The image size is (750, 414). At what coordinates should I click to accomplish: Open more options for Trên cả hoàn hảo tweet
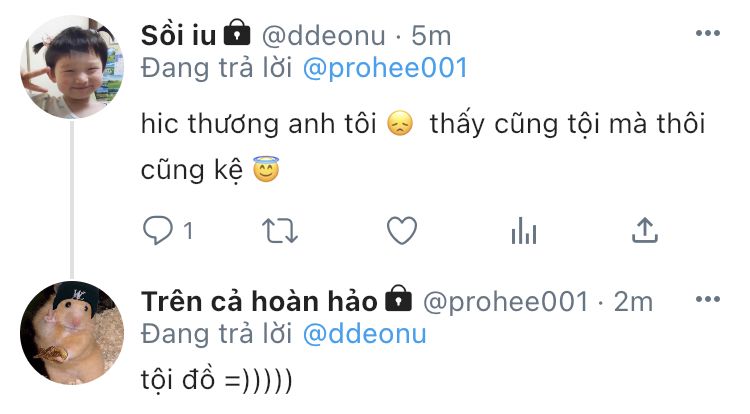(708, 299)
